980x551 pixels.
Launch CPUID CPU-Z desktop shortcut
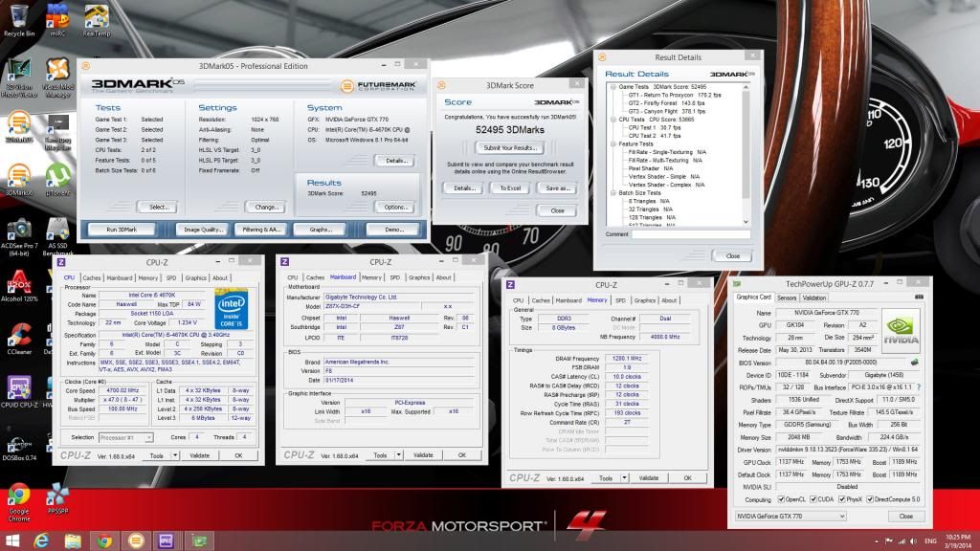(x=19, y=392)
